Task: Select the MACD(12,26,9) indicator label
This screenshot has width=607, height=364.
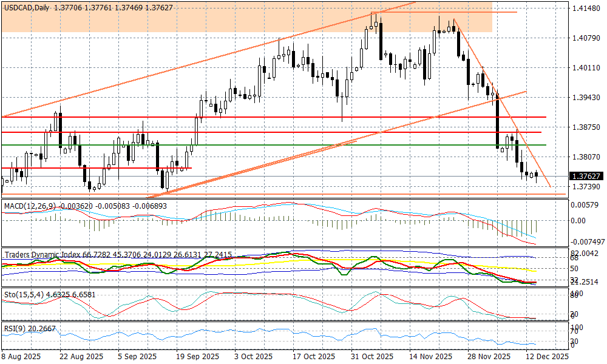Action: point(29,206)
